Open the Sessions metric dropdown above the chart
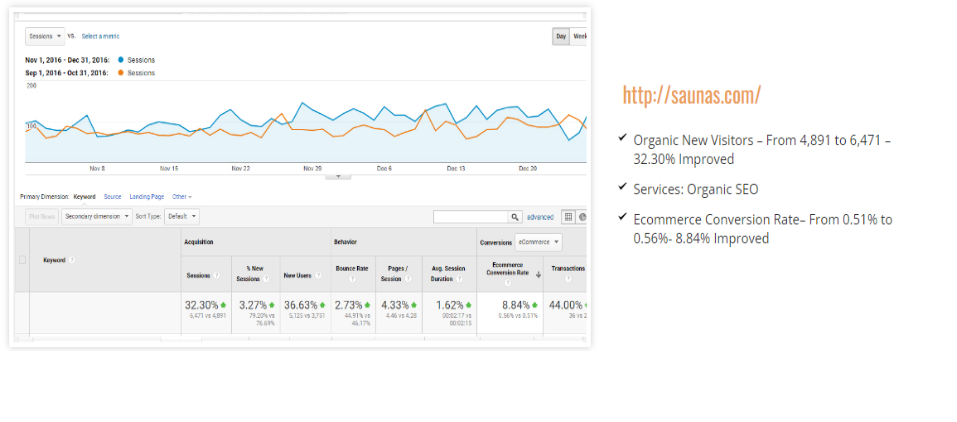The width and height of the screenshot is (957, 422). point(45,36)
